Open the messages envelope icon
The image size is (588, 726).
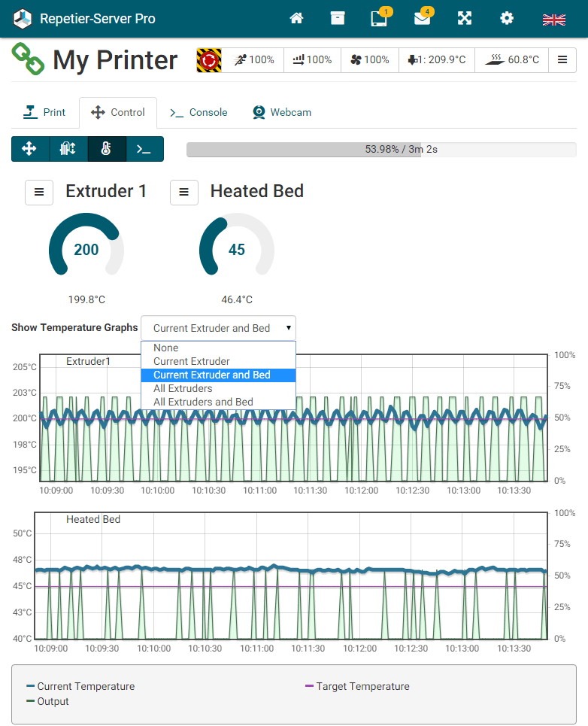pos(422,19)
